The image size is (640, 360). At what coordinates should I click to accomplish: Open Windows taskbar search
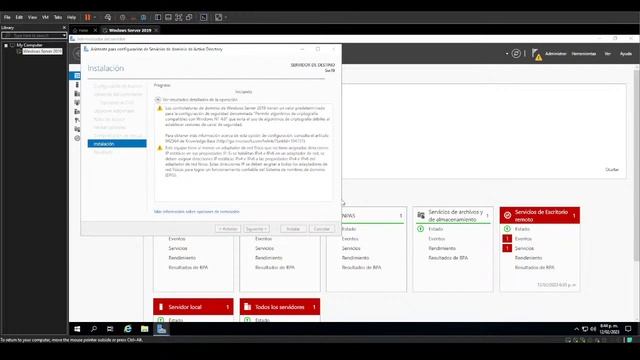click(x=94, y=329)
